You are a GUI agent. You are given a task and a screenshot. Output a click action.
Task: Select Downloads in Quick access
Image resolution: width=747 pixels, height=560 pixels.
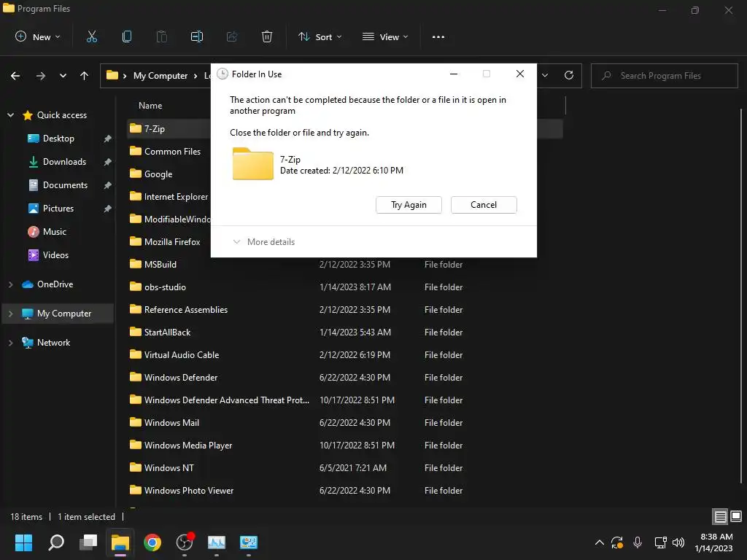tap(65, 162)
